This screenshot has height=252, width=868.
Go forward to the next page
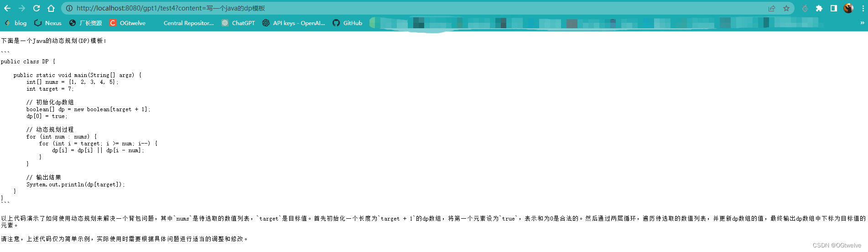pos(22,8)
